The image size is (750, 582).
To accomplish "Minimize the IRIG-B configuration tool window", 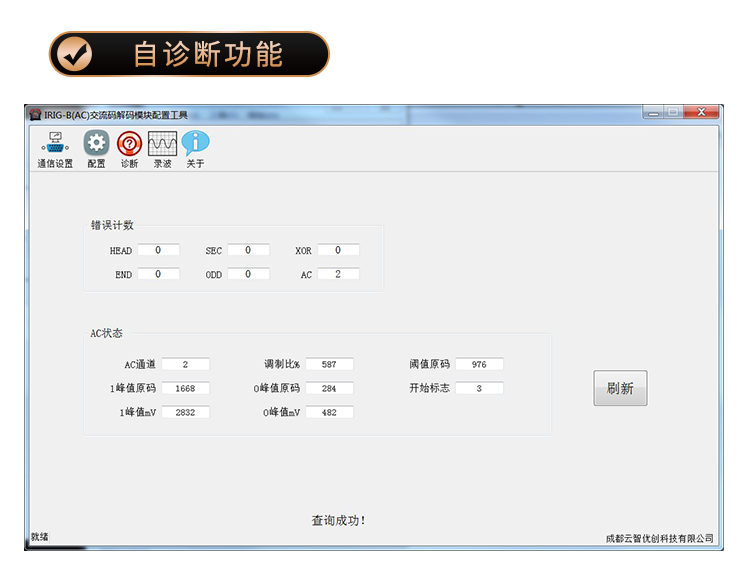I will (653, 112).
